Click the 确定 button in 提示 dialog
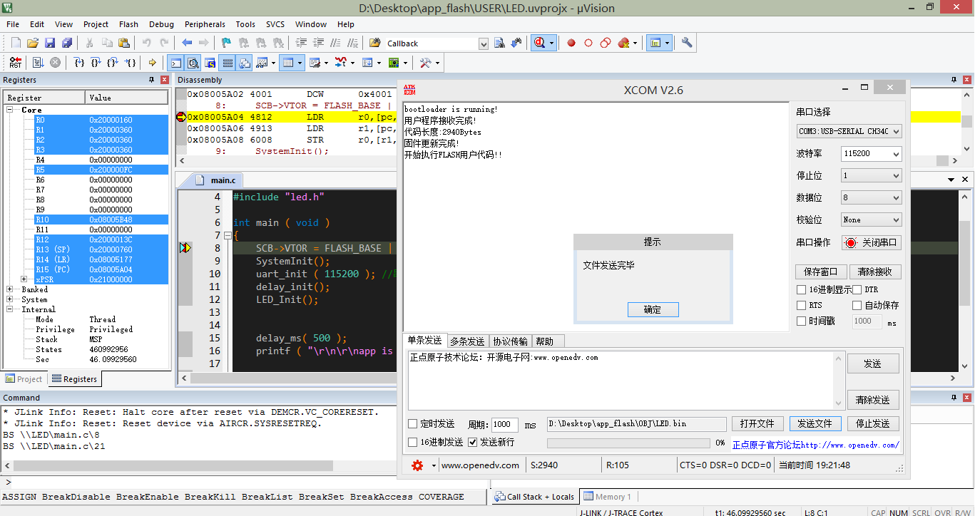Viewport: 980px width, 516px height. [x=653, y=310]
